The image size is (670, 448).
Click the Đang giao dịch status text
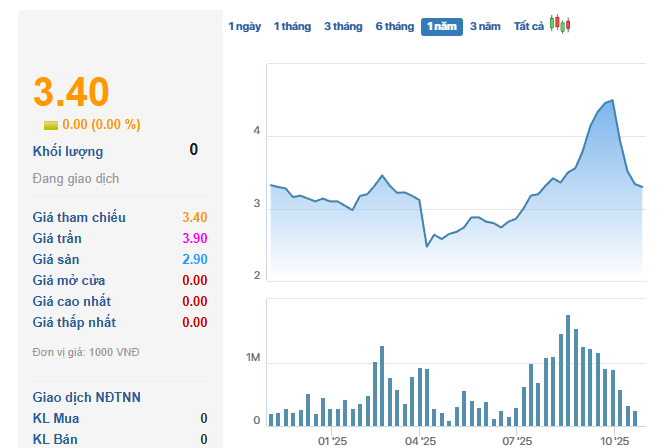(x=76, y=179)
